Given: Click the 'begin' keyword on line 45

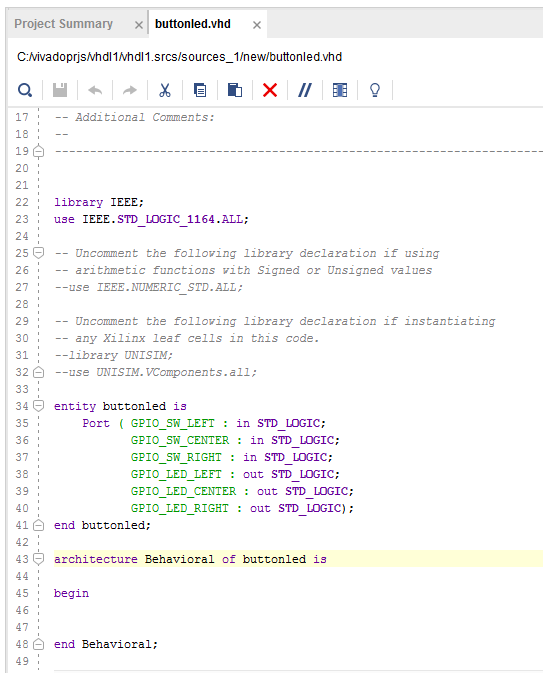Looking at the screenshot, I should [71, 593].
